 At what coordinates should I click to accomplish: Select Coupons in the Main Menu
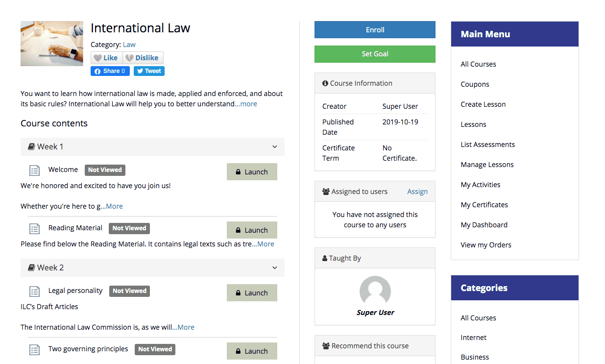[475, 84]
